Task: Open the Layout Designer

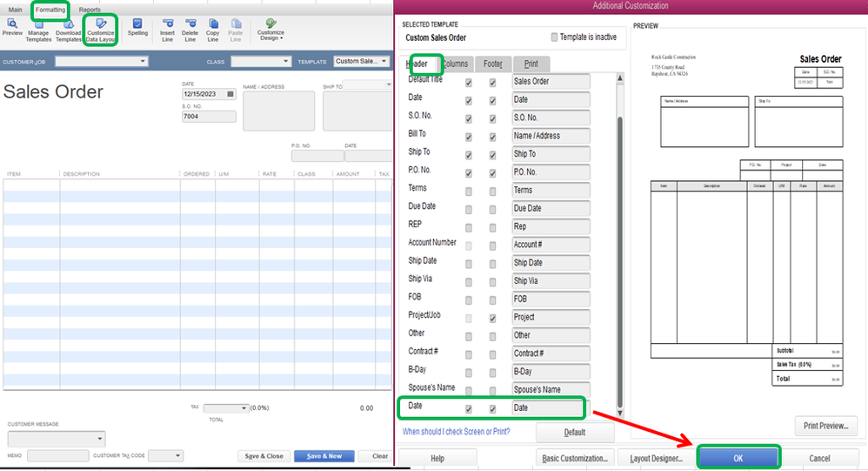Action: [x=656, y=458]
